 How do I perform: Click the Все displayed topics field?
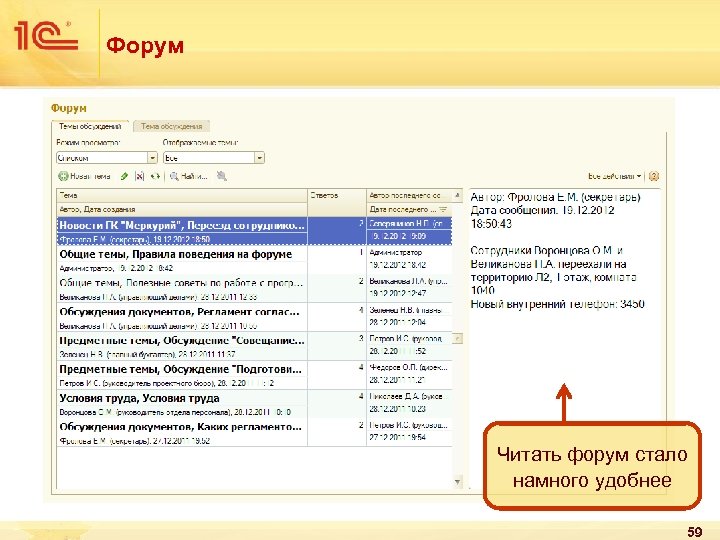point(209,158)
